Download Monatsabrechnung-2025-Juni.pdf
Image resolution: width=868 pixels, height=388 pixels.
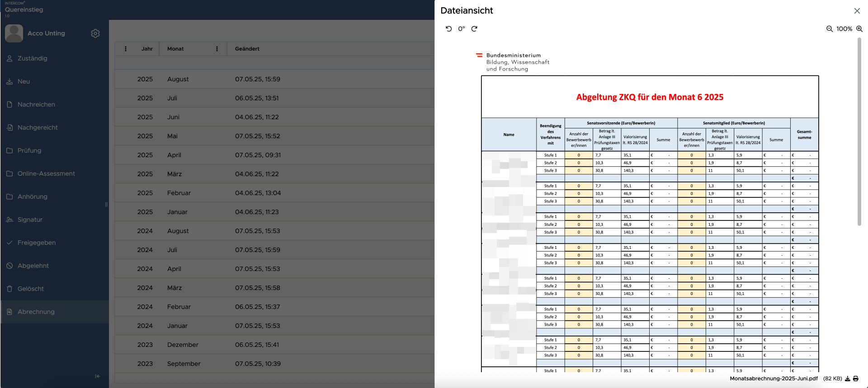(848, 379)
